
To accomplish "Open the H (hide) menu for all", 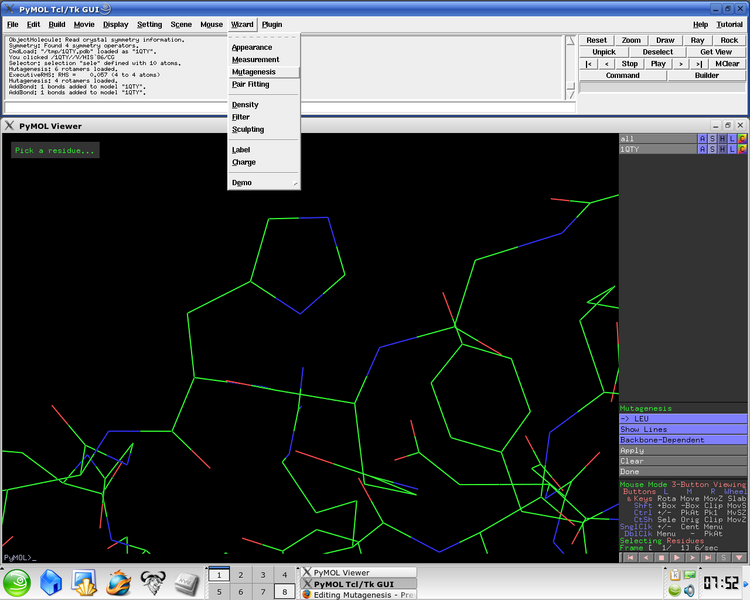I will tap(723, 138).
